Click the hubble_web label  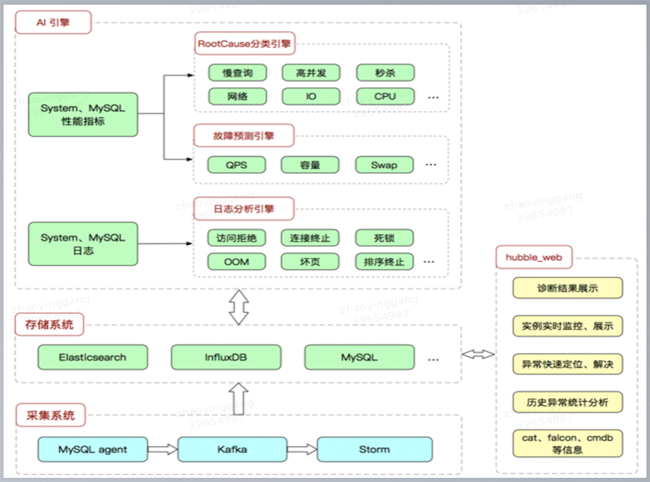point(534,257)
